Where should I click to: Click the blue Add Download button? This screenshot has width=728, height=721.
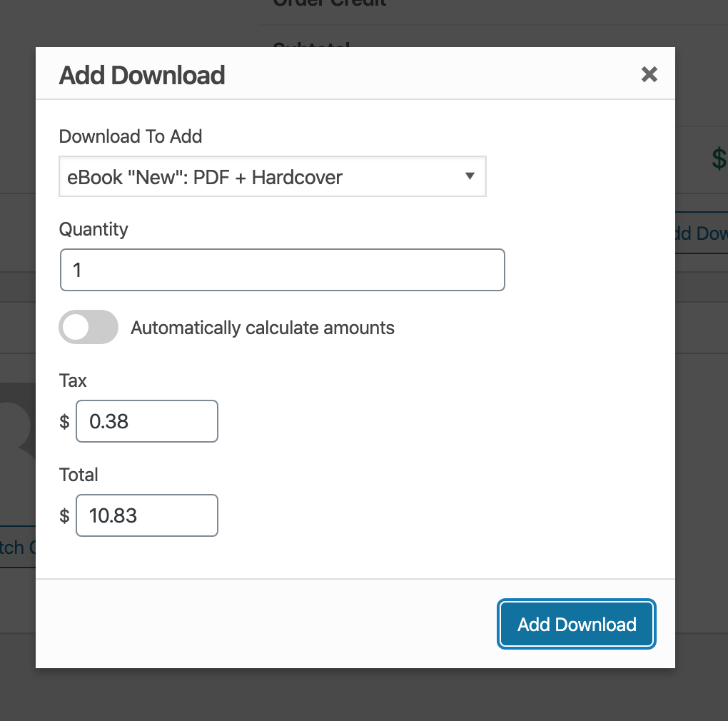tap(577, 624)
